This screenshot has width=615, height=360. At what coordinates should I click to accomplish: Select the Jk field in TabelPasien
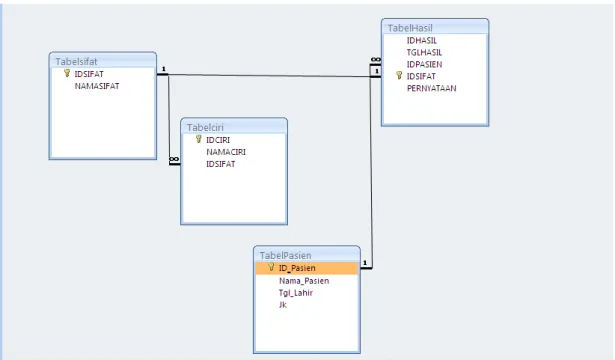pyautogui.click(x=283, y=305)
